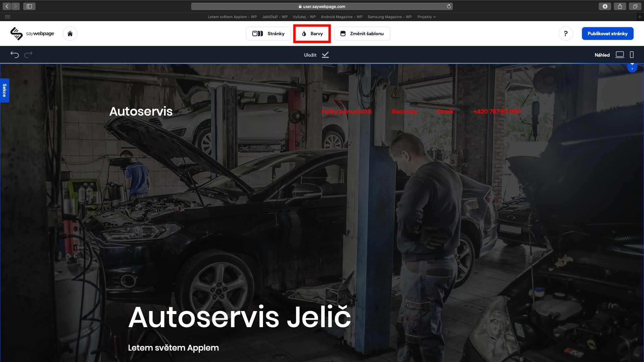
Task: Click the undo arrow icon
Action: pyautogui.click(x=14, y=55)
